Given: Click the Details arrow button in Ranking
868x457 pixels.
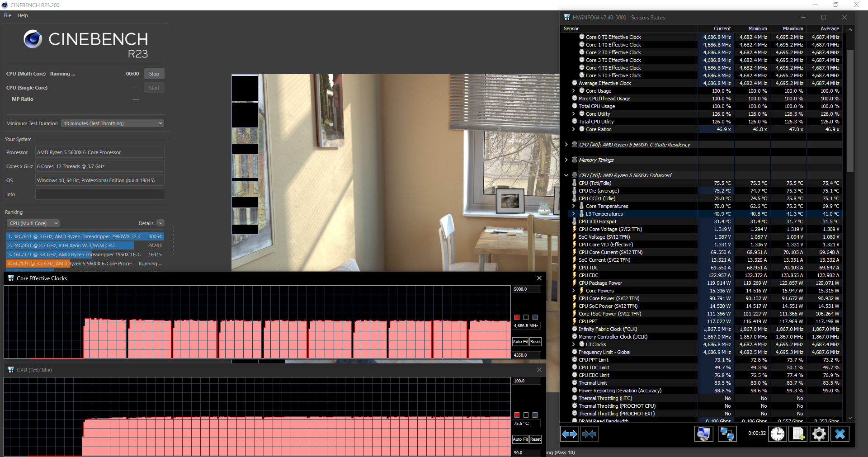Looking at the screenshot, I should tap(160, 223).
